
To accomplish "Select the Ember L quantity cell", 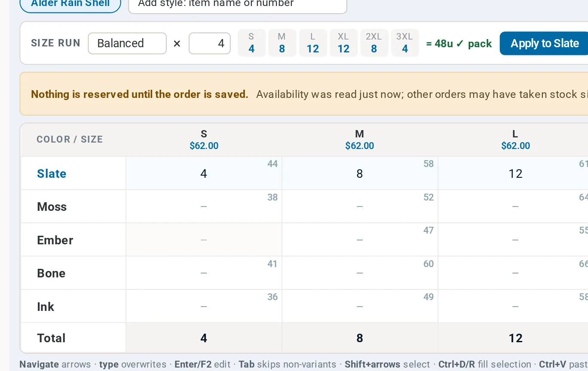I will tap(513, 240).
